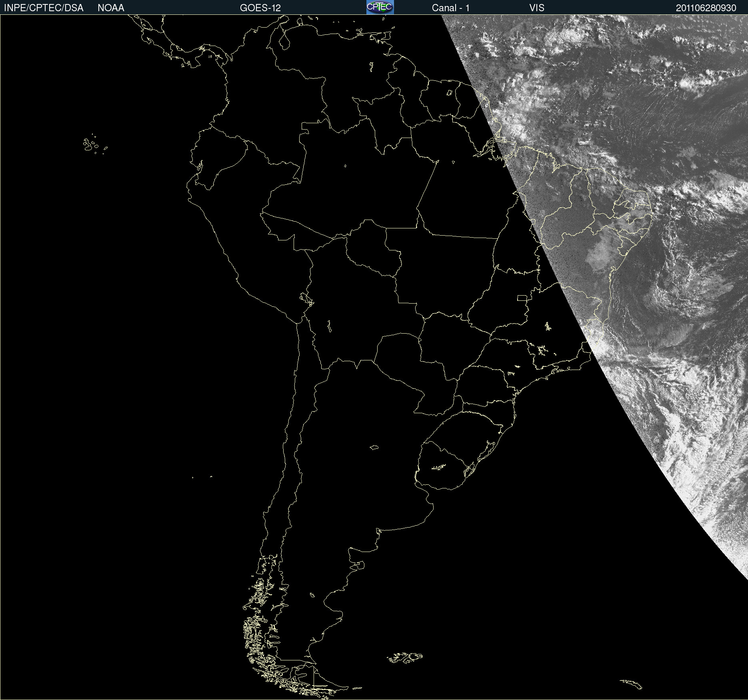
Task: Click the GOES-12 satellite label
Action: 260,8
